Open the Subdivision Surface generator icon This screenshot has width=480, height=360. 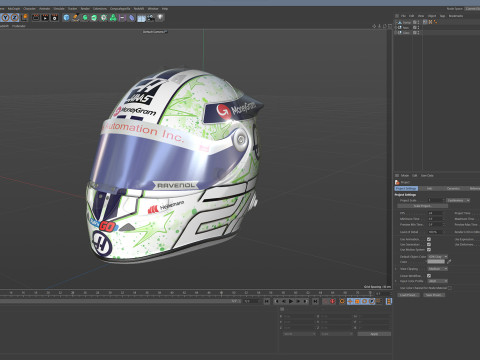[x=85, y=17]
